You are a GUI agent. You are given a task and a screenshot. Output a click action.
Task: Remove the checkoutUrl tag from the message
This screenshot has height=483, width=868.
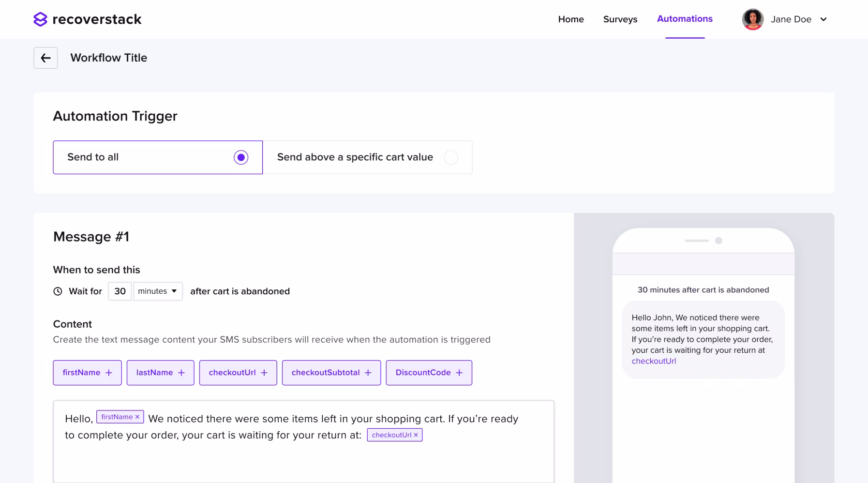coord(416,435)
